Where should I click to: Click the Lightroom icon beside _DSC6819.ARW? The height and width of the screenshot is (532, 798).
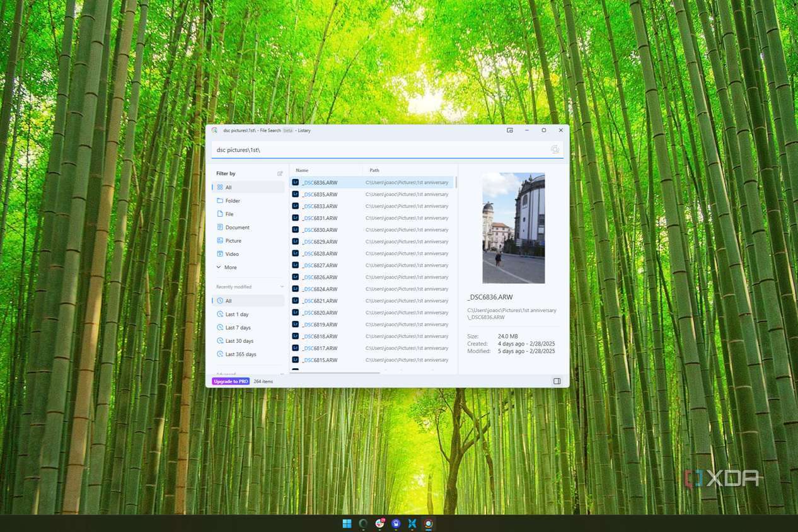click(x=295, y=324)
